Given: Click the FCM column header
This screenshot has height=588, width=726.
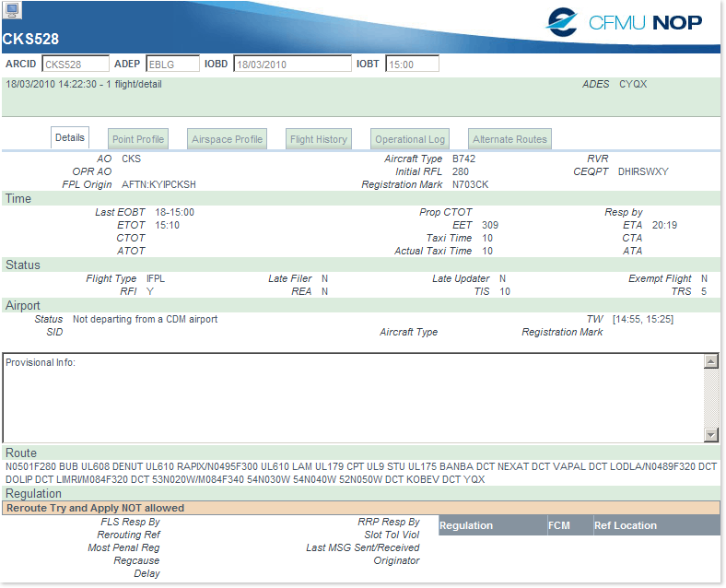Looking at the screenshot, I should click(x=567, y=525).
